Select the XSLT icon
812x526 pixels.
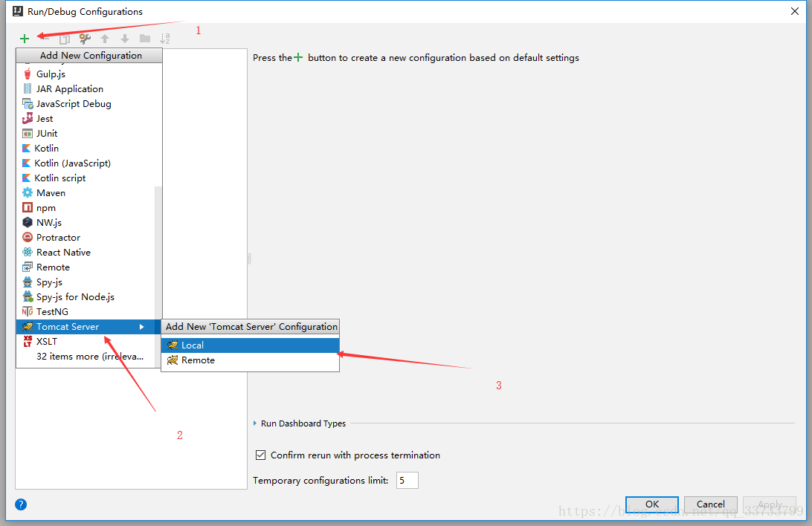coord(28,341)
